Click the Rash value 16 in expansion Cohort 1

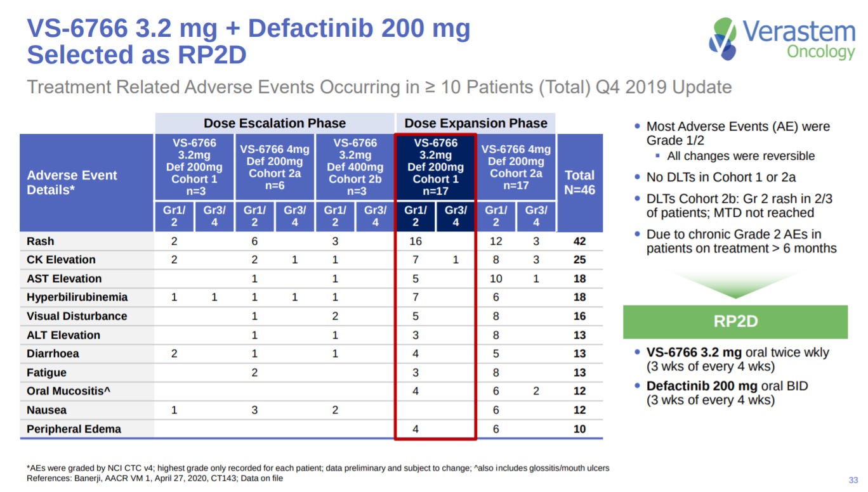tap(416, 242)
